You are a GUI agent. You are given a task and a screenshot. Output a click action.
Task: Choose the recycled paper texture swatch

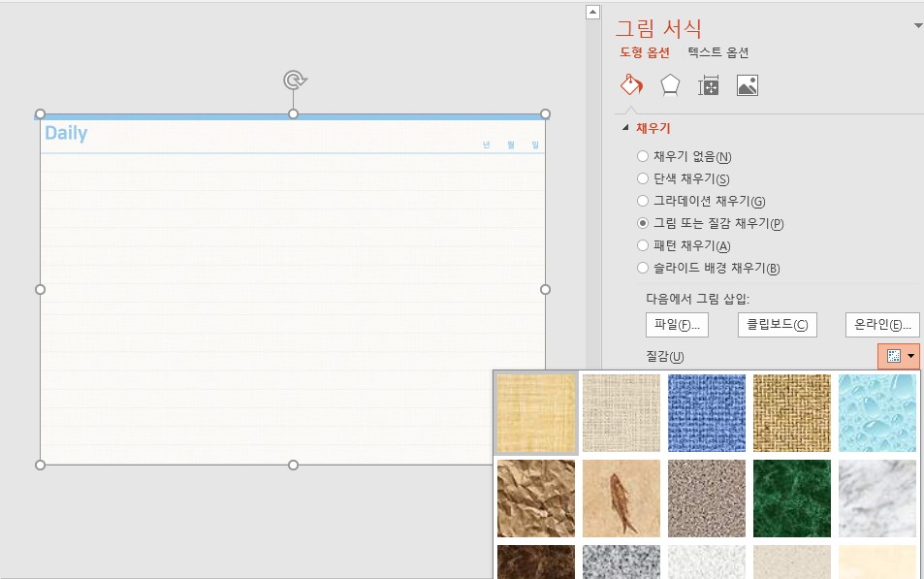(x=792, y=562)
